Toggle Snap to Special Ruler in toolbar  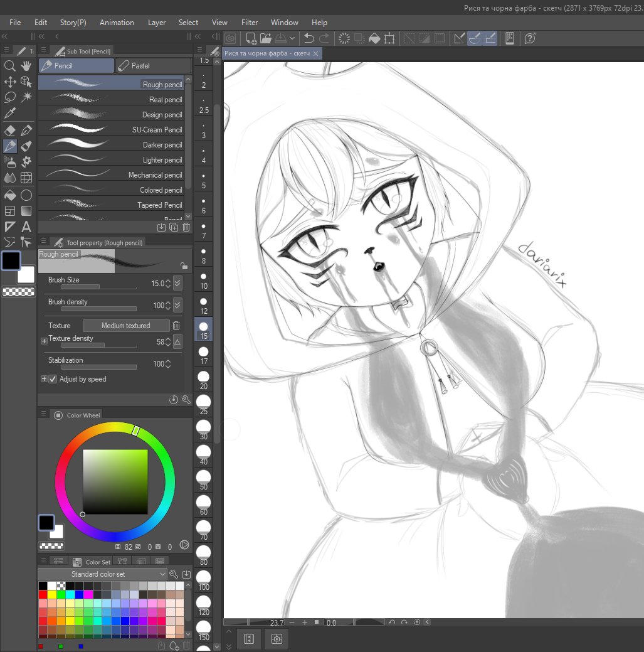(475, 38)
